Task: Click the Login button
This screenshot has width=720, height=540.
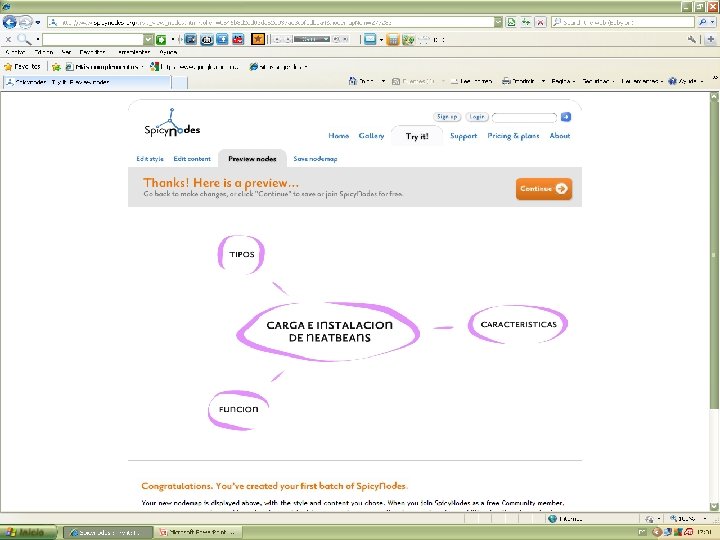Action: pyautogui.click(x=477, y=117)
